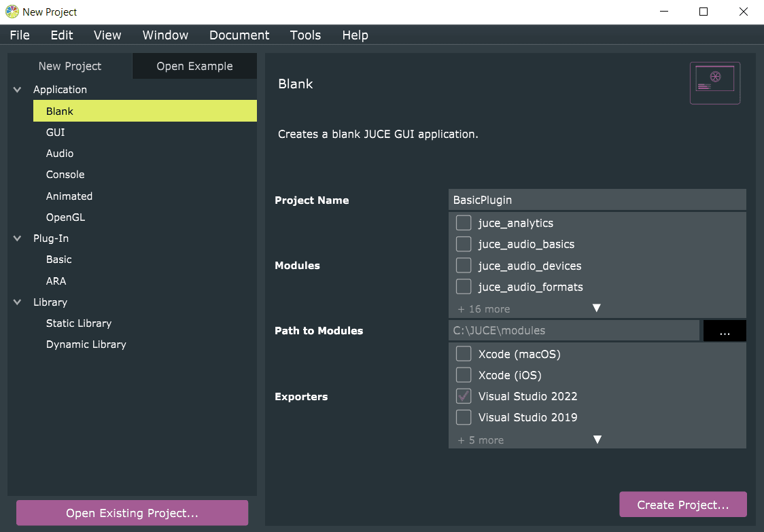Select the Basic plug-in template
The height and width of the screenshot is (532, 764).
pyautogui.click(x=59, y=260)
